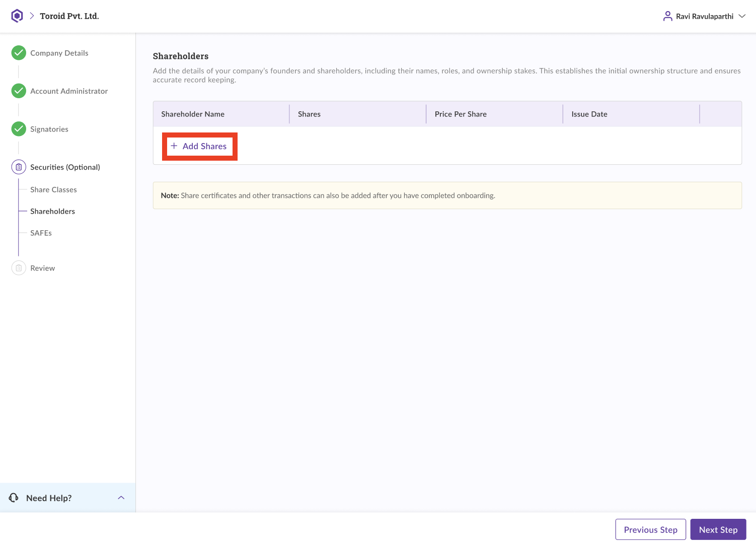Click the user profile icon
Screen dimensions: 756x545
click(x=667, y=16)
